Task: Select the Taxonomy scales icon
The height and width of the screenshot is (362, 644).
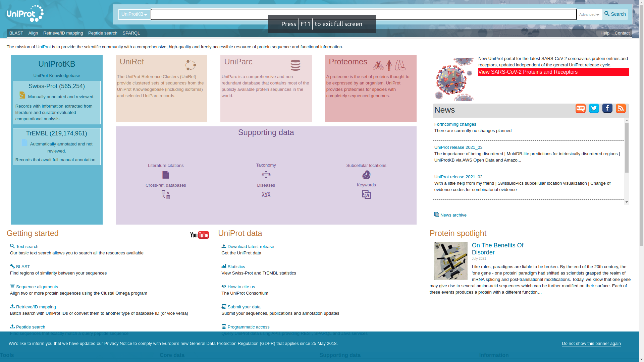Action: click(266, 175)
